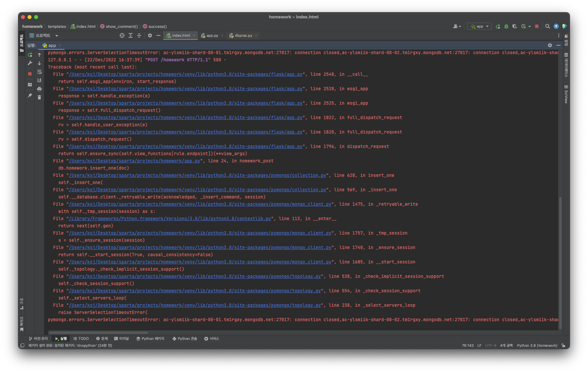
Task: Stop the process using console red square
Action: pos(30,74)
